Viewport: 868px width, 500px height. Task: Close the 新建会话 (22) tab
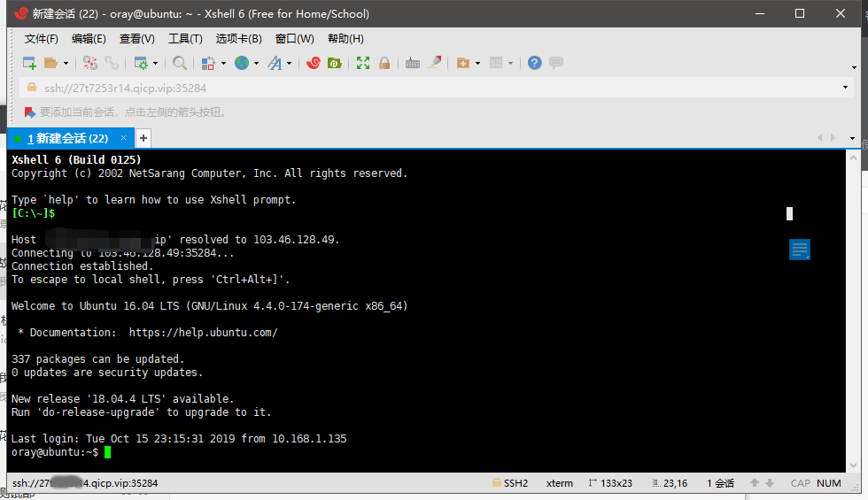point(123,138)
